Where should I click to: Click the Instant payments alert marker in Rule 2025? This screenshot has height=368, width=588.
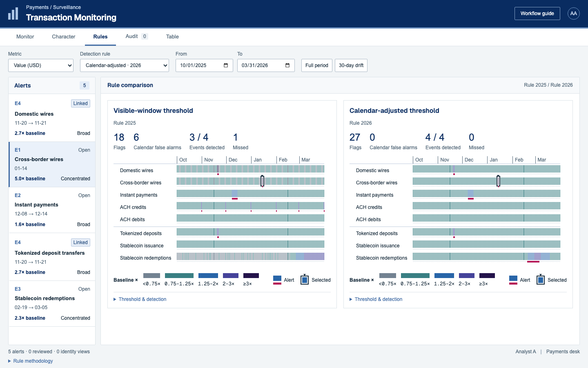[x=235, y=198]
